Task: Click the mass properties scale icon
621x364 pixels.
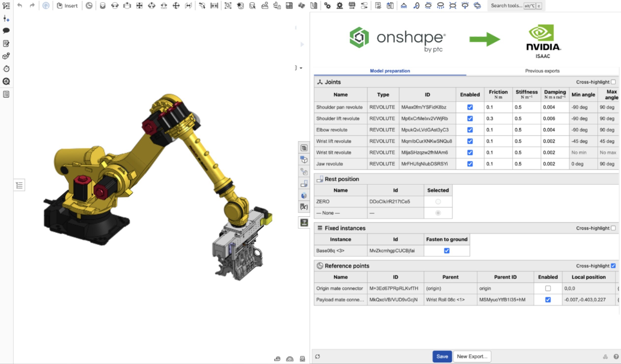Action: point(302,359)
